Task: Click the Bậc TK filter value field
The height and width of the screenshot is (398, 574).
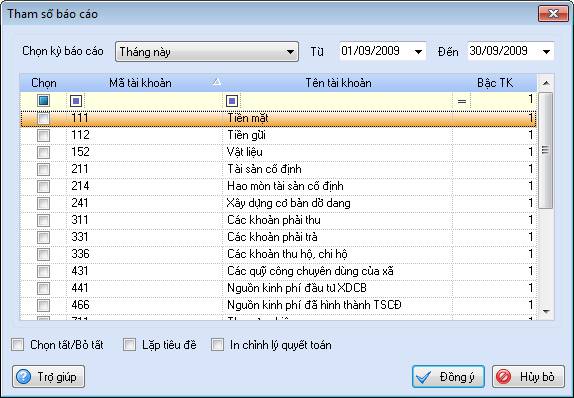Action: pyautogui.click(x=503, y=100)
